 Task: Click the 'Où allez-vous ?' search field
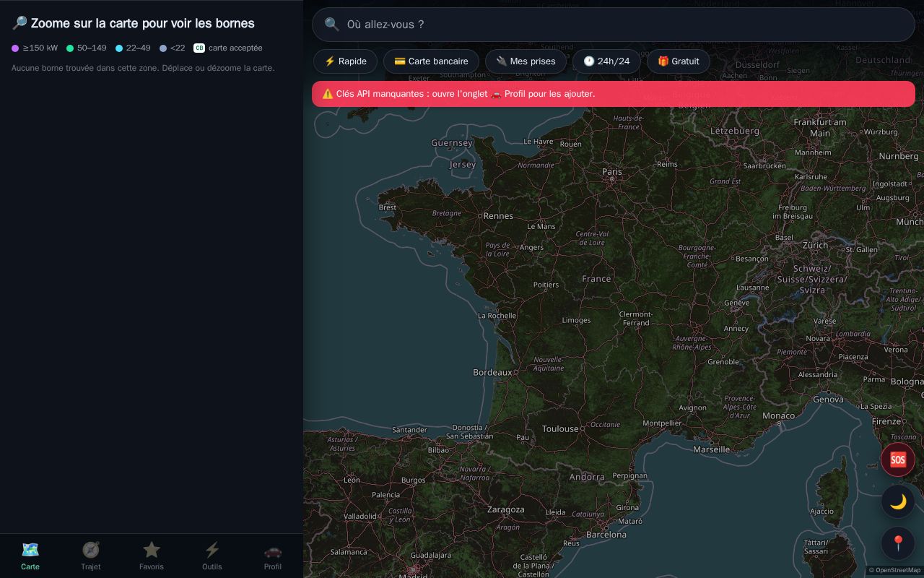coord(614,25)
